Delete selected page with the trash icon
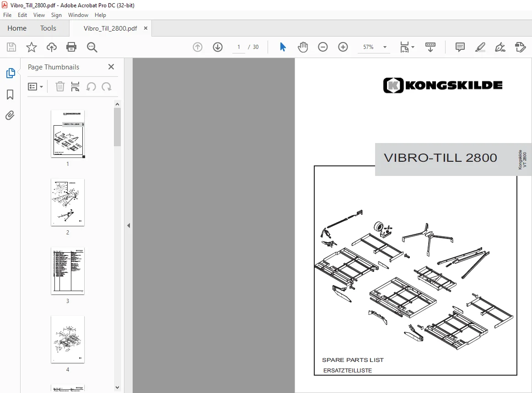This screenshot has width=532, height=393. click(60, 86)
